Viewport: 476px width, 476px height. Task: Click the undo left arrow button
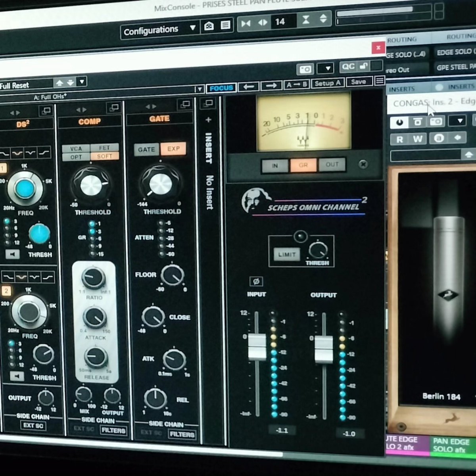249,86
